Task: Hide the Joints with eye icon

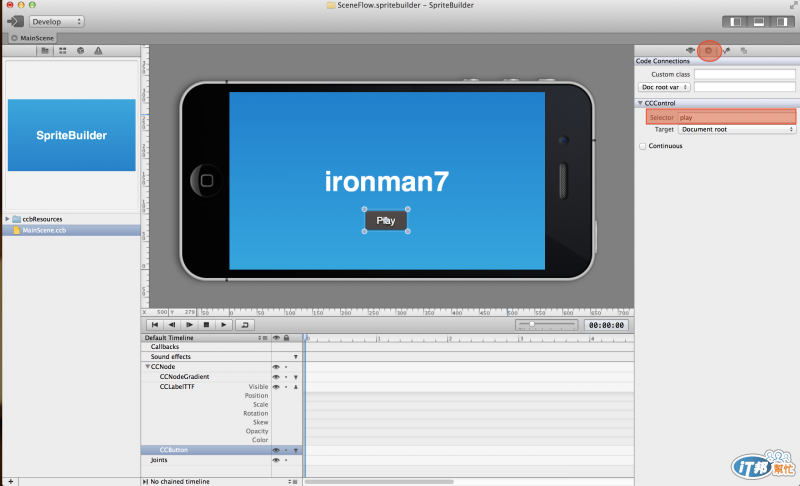Action: tap(276, 460)
